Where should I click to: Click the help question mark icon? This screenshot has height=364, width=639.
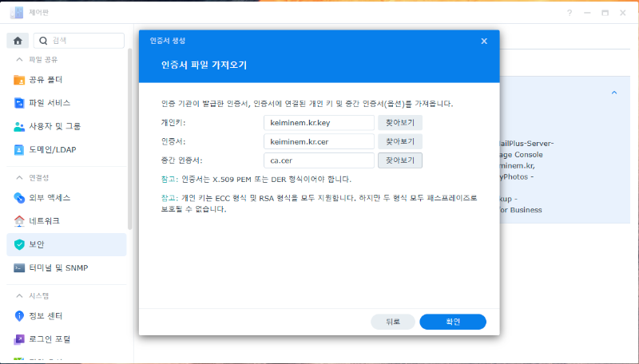(570, 14)
